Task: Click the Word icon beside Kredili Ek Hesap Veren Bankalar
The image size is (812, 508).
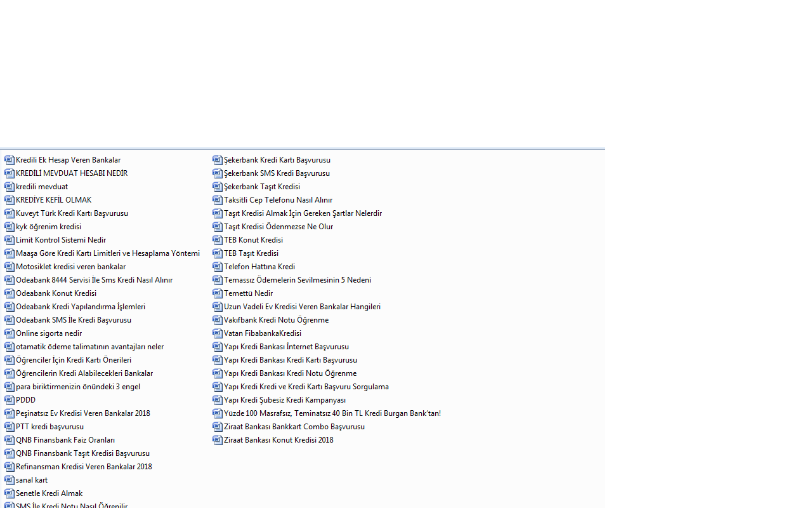Action: tap(10, 160)
